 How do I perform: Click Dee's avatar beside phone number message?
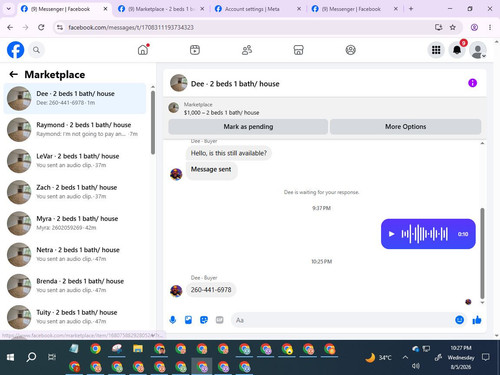point(176,291)
